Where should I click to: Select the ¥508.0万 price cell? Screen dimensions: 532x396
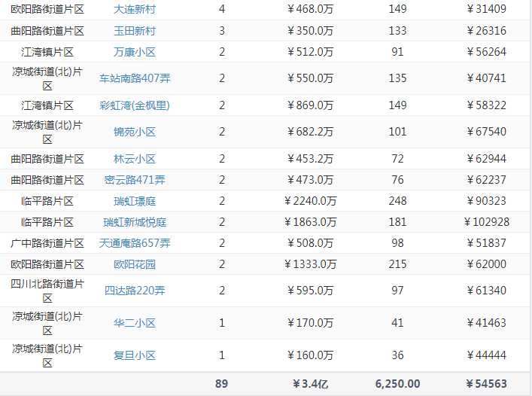tap(311, 243)
